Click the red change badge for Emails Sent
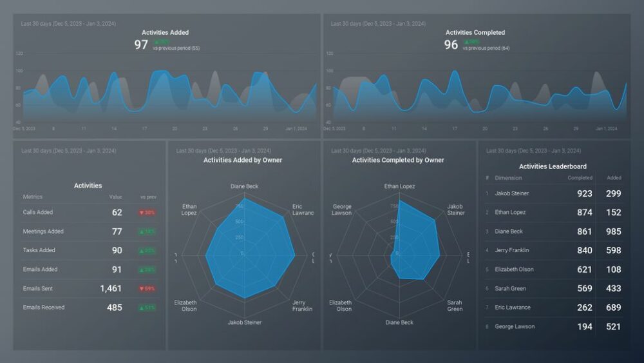 coord(147,289)
